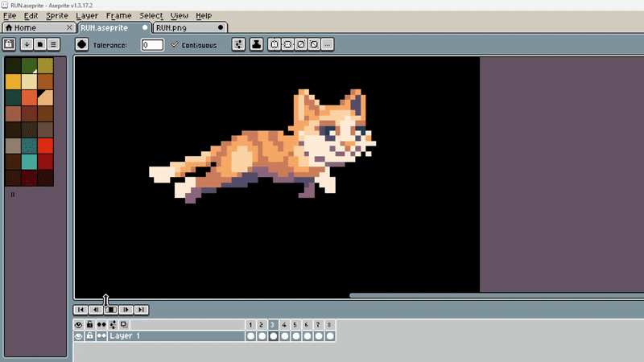Pick the orange palette swatch
Image resolution: width=644 pixels, height=362 pixels.
click(29, 97)
